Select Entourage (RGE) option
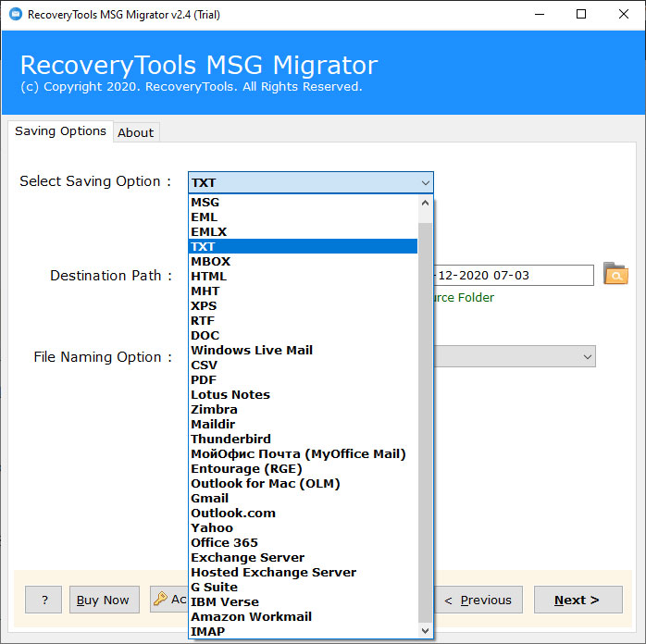Image resolution: width=646 pixels, height=644 pixels. [303, 469]
